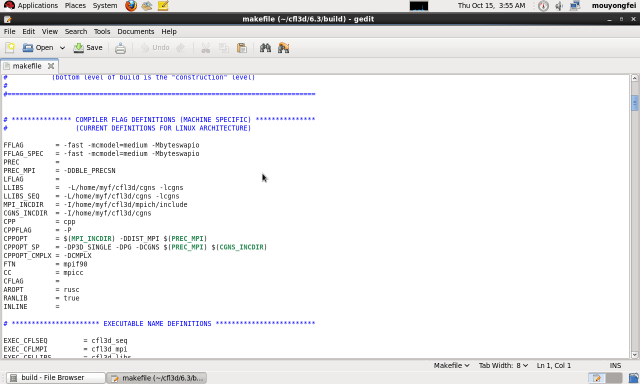Screen dimensions: 640x384
Task: Open the Places menu in the top panel
Action: tap(76, 5)
